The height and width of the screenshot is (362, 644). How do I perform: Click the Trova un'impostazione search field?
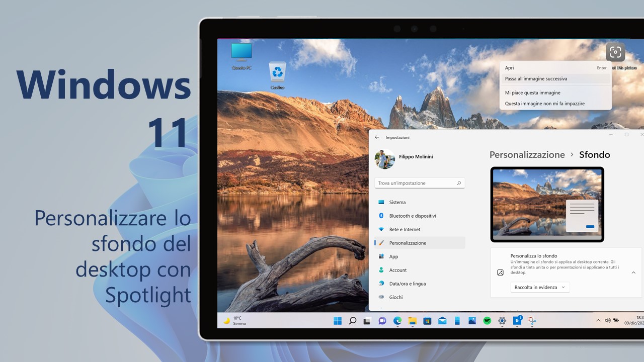(x=420, y=183)
